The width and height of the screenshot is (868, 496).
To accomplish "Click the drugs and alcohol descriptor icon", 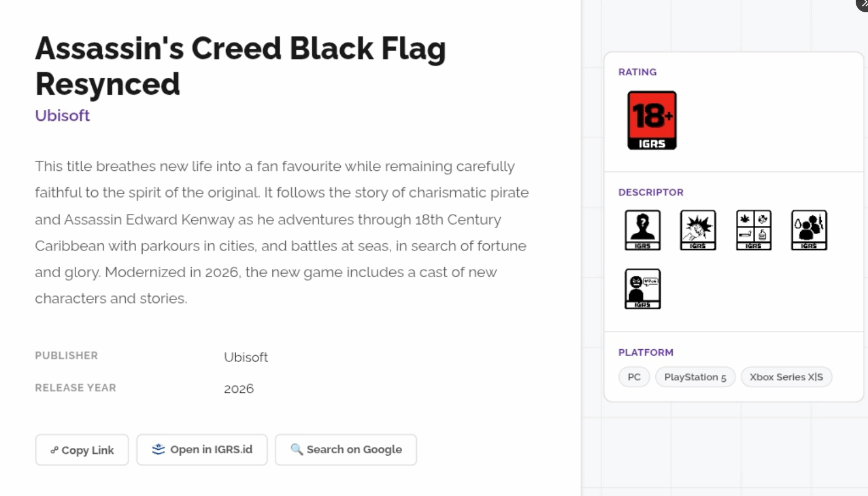I will pyautogui.click(x=753, y=230).
